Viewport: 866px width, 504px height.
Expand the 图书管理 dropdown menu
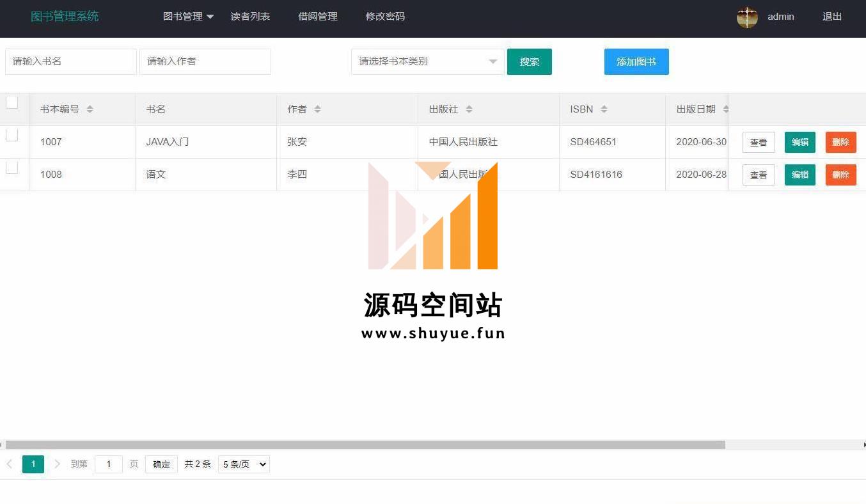coord(188,17)
